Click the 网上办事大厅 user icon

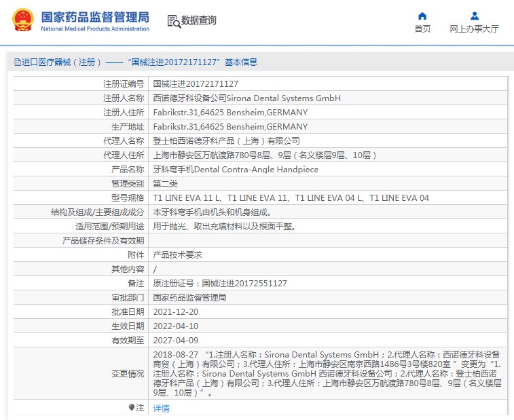[475, 16]
